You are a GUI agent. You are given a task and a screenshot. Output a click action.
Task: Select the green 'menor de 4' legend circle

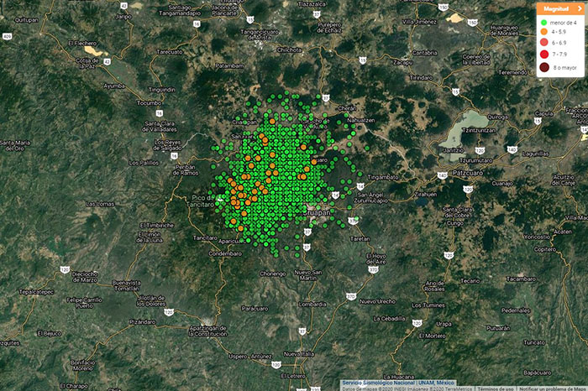pos(543,23)
